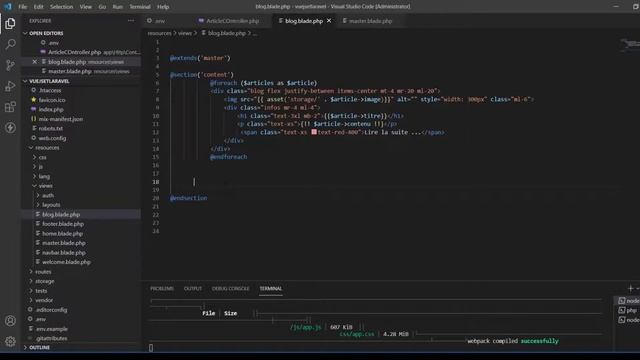
Task: Open .htaccess in the file tree
Action: click(50, 90)
